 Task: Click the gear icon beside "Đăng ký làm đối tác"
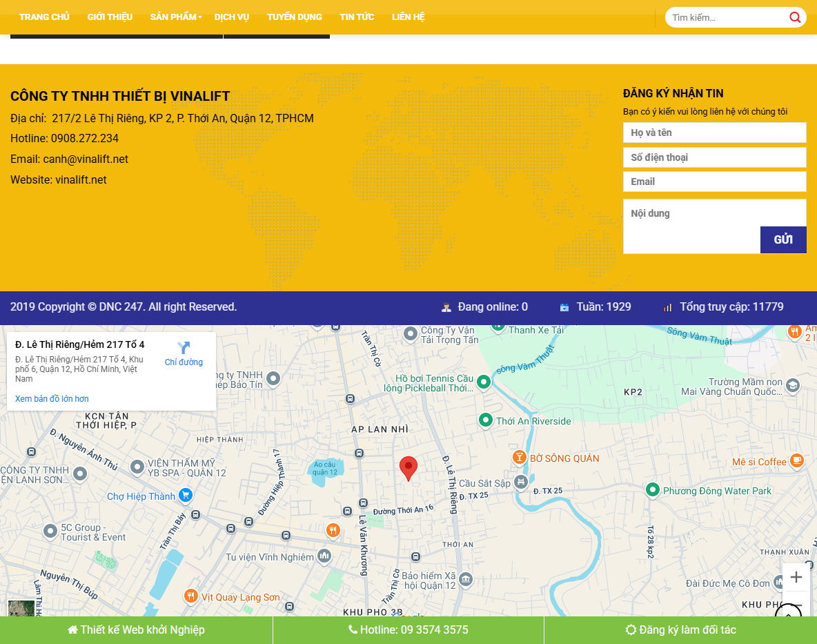(x=630, y=630)
